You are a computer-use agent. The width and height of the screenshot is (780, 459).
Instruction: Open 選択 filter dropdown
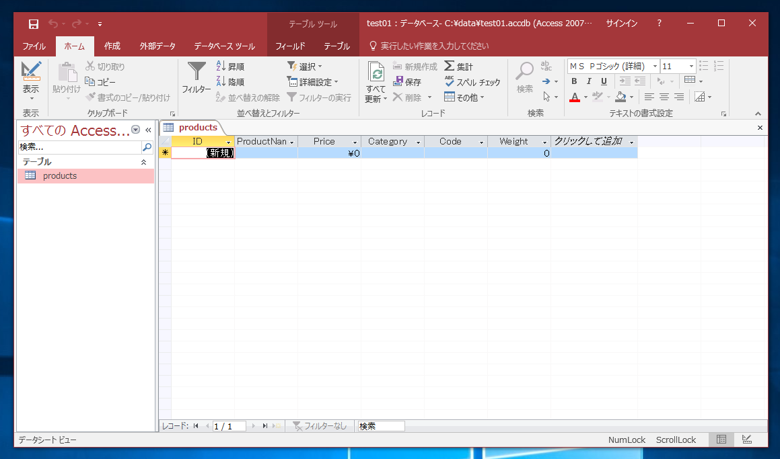(305, 66)
